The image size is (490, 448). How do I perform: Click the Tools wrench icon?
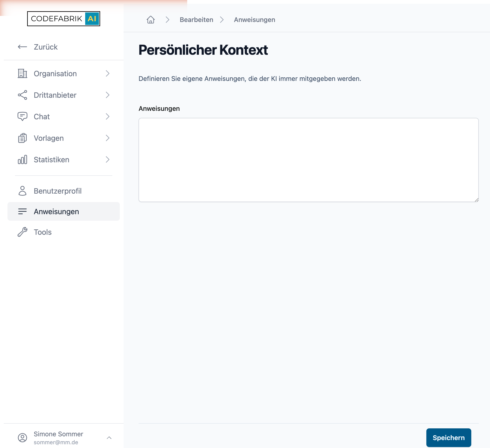pyautogui.click(x=22, y=232)
